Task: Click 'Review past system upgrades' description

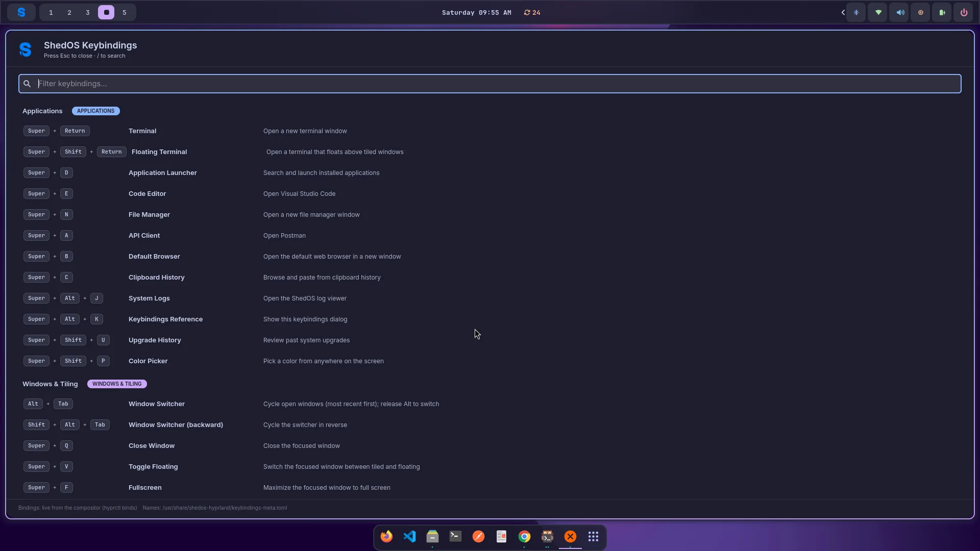Action: 307,340
